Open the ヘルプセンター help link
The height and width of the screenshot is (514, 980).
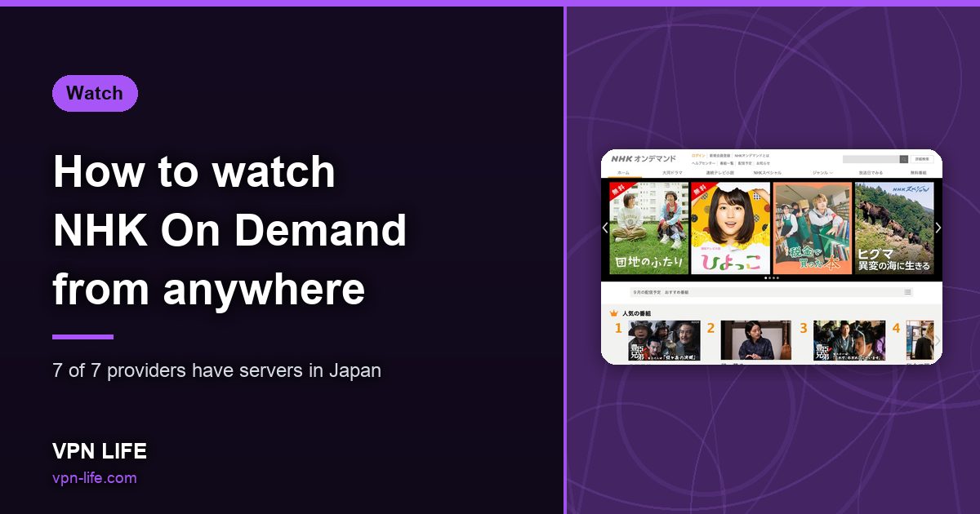[703, 163]
